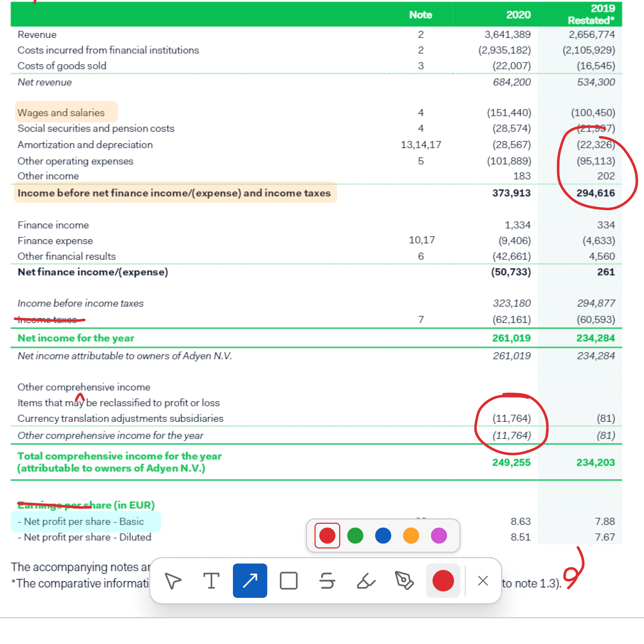Click the 'Costs incurred from financial institutions' label
644x644 pixels.
(x=108, y=50)
